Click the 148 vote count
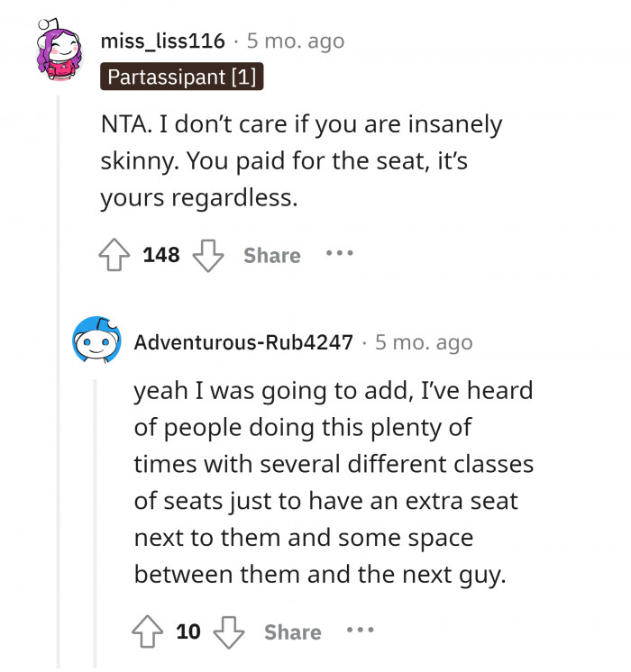Image resolution: width=631 pixels, height=672 pixels. click(x=161, y=255)
